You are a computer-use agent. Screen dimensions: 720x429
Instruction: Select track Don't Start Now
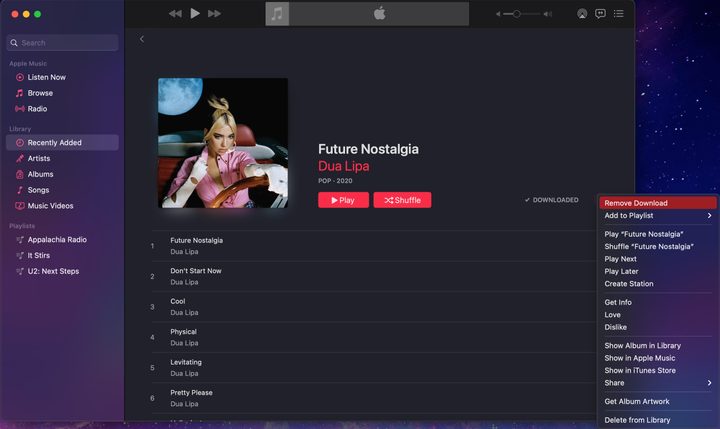pos(374,277)
